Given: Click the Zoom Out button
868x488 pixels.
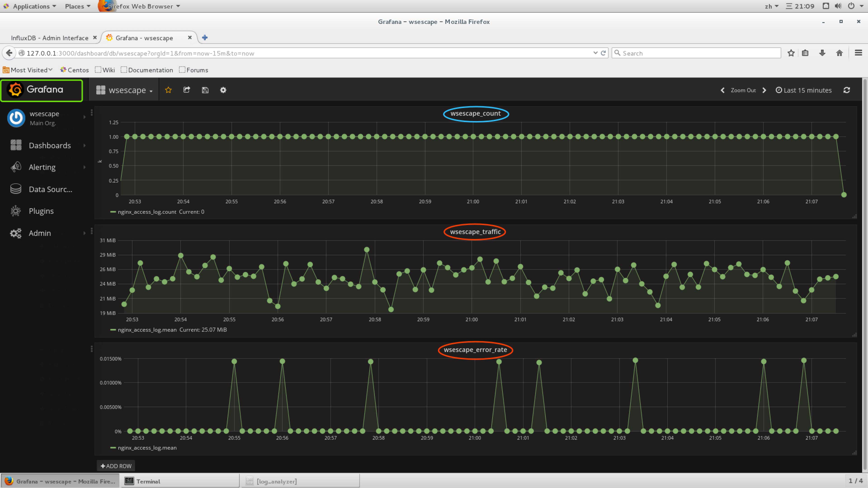Looking at the screenshot, I should [x=743, y=90].
